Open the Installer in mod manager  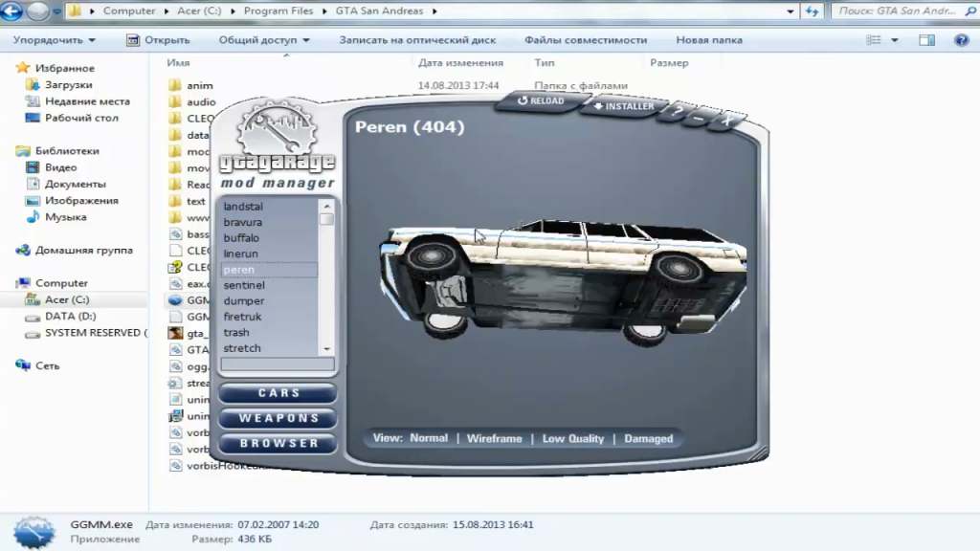tap(623, 106)
